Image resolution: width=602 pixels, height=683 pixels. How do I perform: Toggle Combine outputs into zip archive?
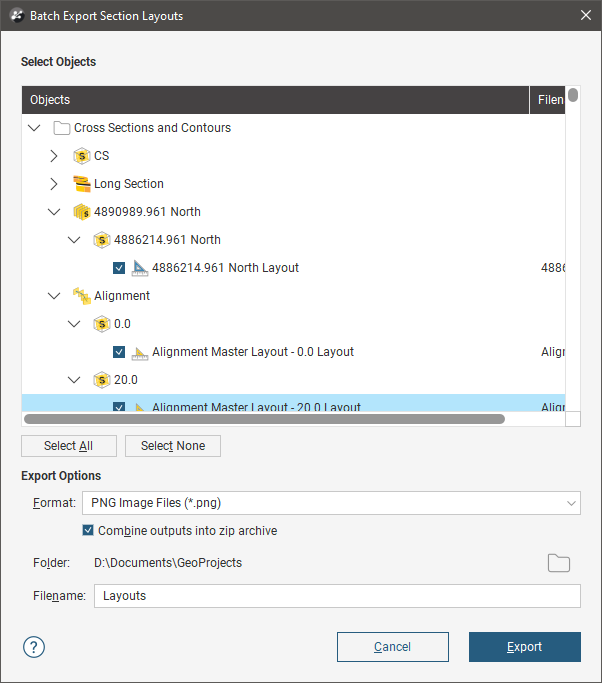click(x=89, y=531)
